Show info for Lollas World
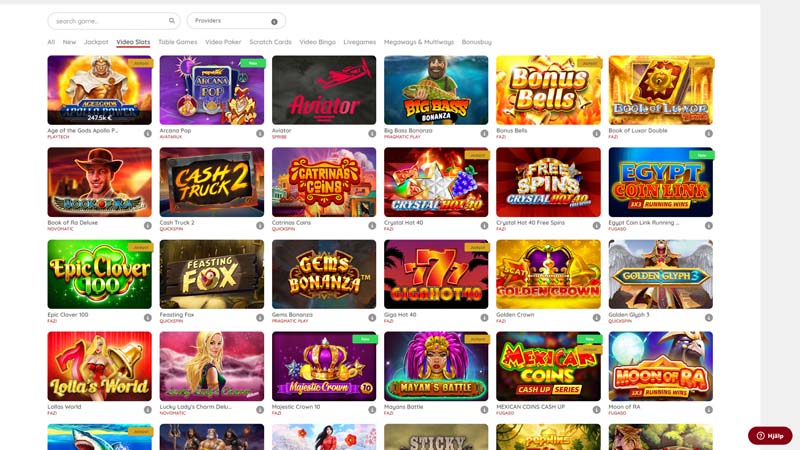 click(x=147, y=409)
